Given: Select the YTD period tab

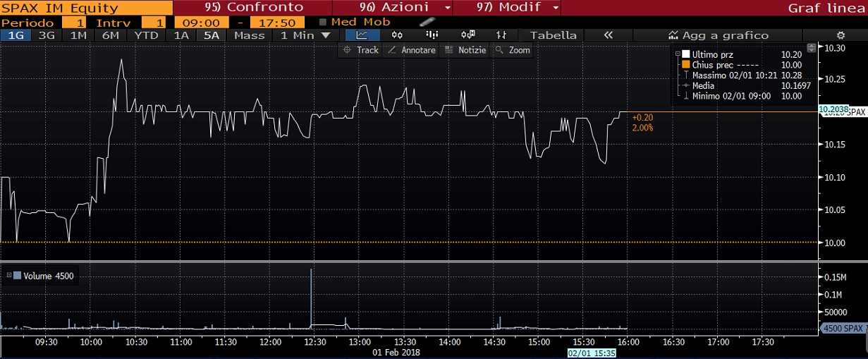Looking at the screenshot, I should (x=146, y=35).
